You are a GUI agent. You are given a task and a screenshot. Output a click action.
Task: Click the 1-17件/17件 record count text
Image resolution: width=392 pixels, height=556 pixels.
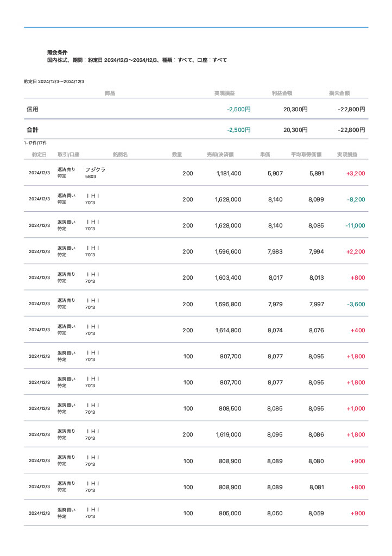(x=36, y=143)
